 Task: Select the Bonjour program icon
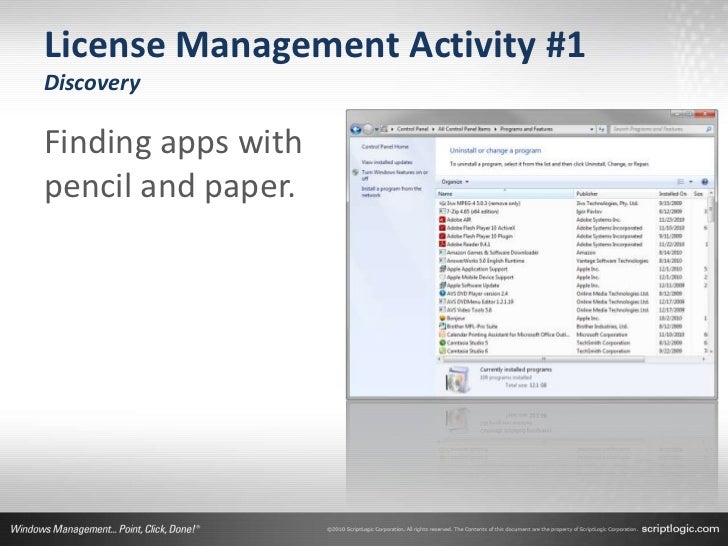[442, 318]
